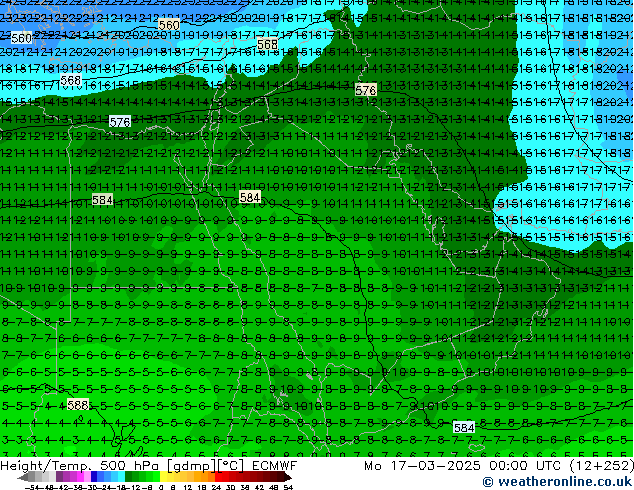This screenshot has height=490, width=634.
Task: Click the 588 height contour label
Action: [78, 405]
